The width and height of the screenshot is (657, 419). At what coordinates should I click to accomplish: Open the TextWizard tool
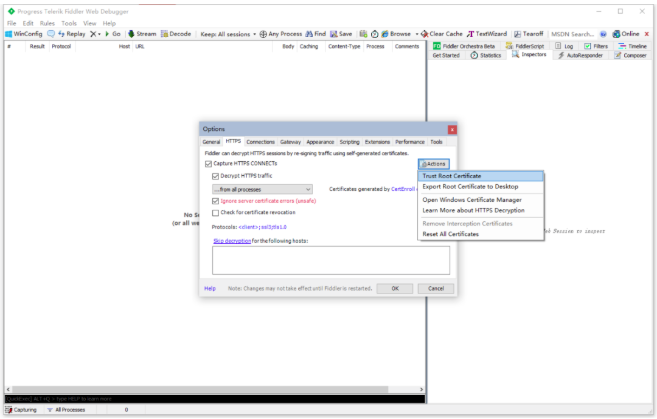pos(487,34)
